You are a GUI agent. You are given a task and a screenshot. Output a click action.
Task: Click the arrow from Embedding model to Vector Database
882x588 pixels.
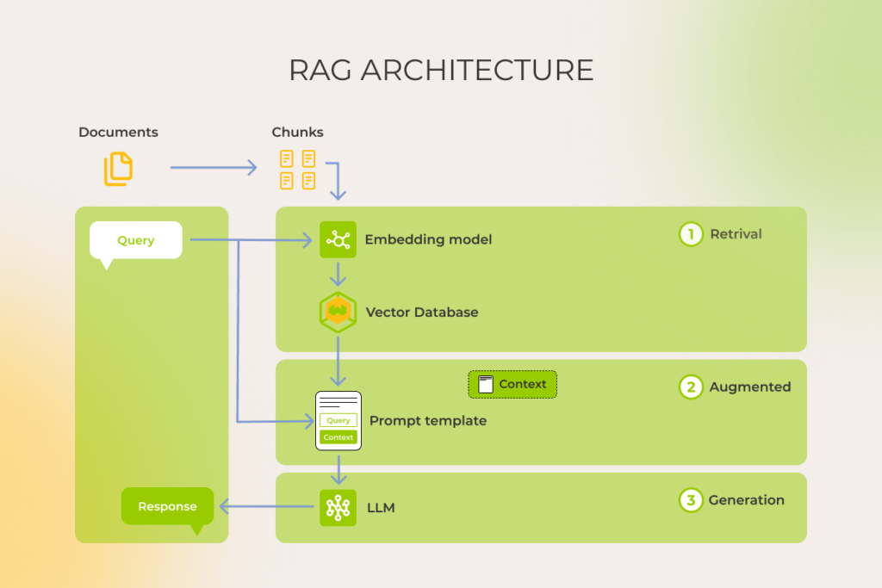338,275
